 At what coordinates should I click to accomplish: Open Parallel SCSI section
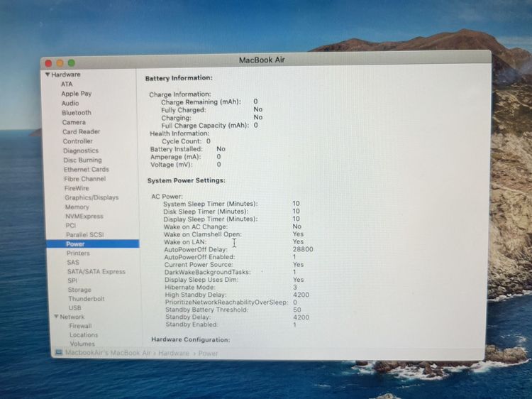[x=85, y=235]
